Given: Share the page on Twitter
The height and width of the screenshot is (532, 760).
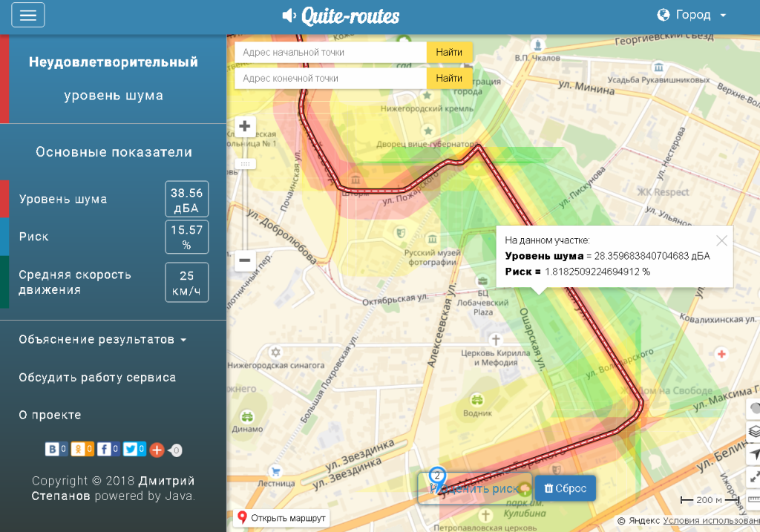Looking at the screenshot, I should click(x=130, y=449).
